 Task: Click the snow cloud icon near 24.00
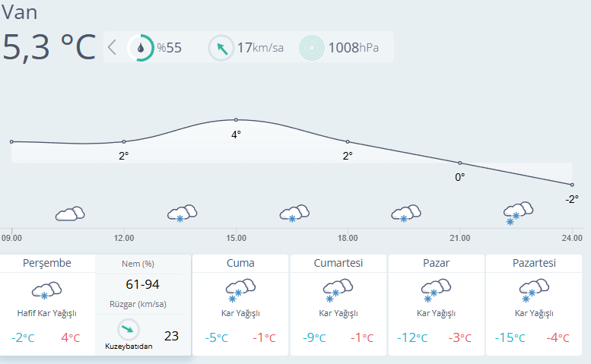pos(517,214)
